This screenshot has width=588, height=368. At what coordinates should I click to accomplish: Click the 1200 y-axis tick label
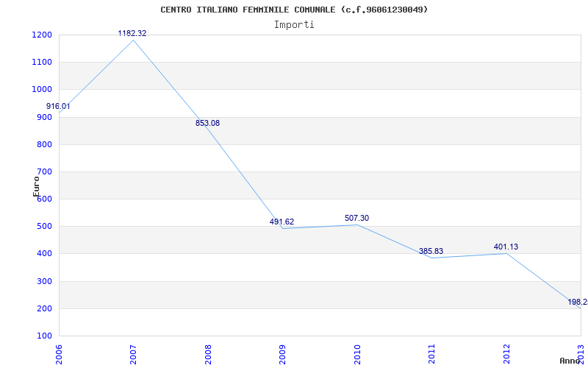(x=42, y=35)
